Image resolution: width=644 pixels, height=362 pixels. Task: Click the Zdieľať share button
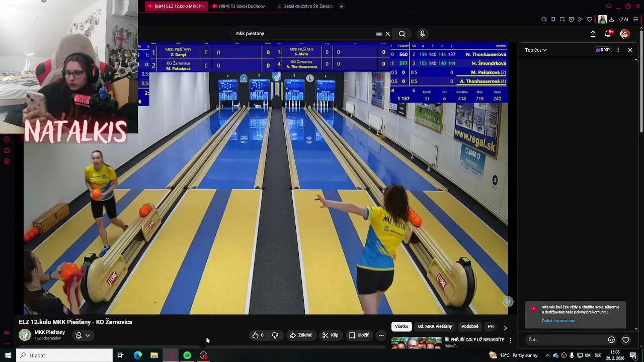pyautogui.click(x=300, y=335)
